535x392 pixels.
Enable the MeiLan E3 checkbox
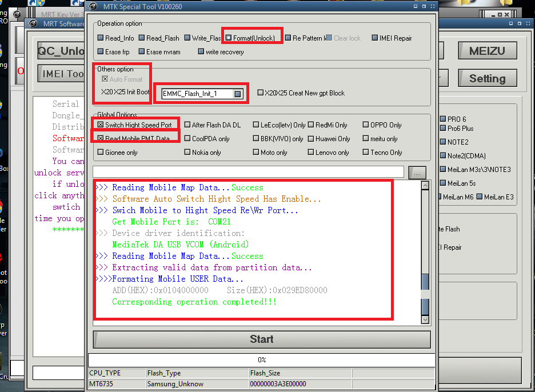click(x=480, y=197)
